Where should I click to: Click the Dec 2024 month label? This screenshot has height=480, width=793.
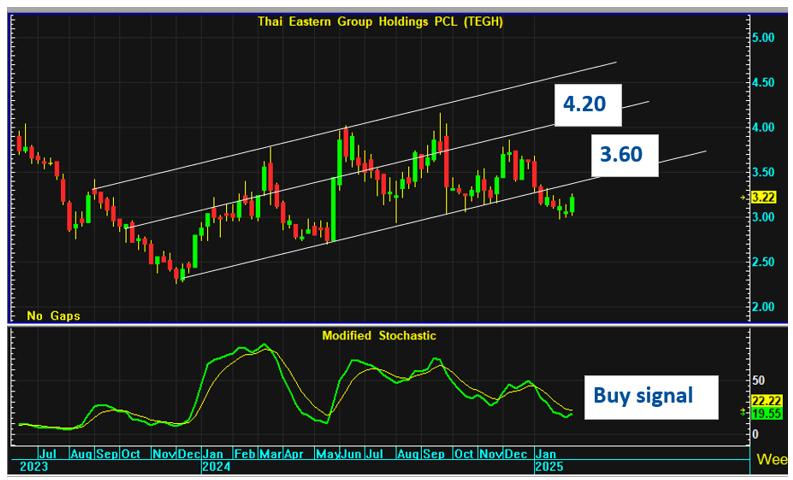(516, 454)
